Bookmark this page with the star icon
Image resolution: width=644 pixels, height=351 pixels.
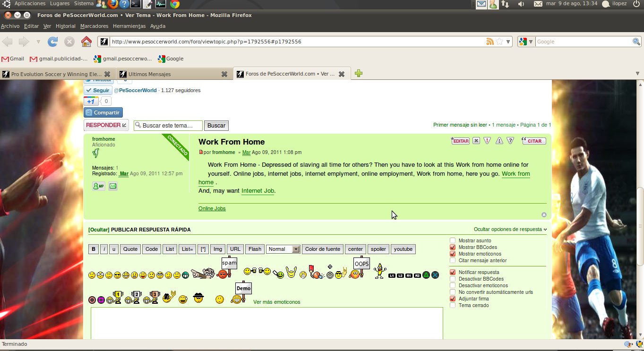point(499,42)
